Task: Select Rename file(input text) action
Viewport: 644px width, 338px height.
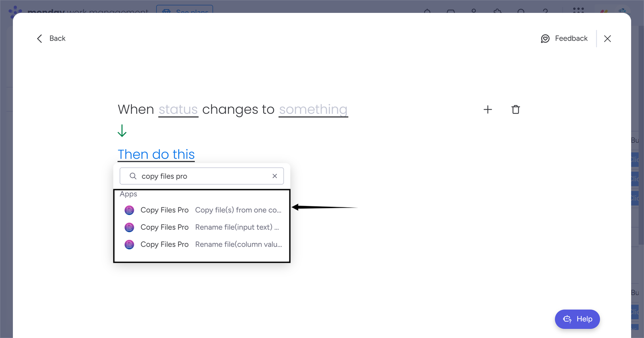Action: 202,227
